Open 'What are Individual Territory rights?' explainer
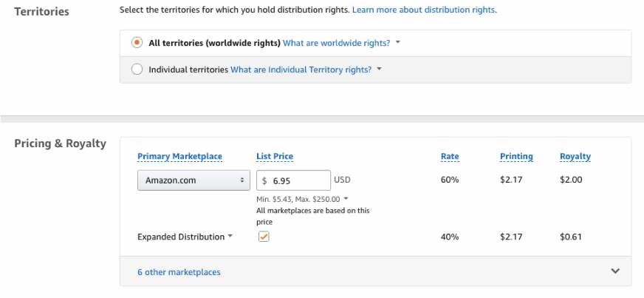This screenshot has height=298, width=644. tap(301, 70)
